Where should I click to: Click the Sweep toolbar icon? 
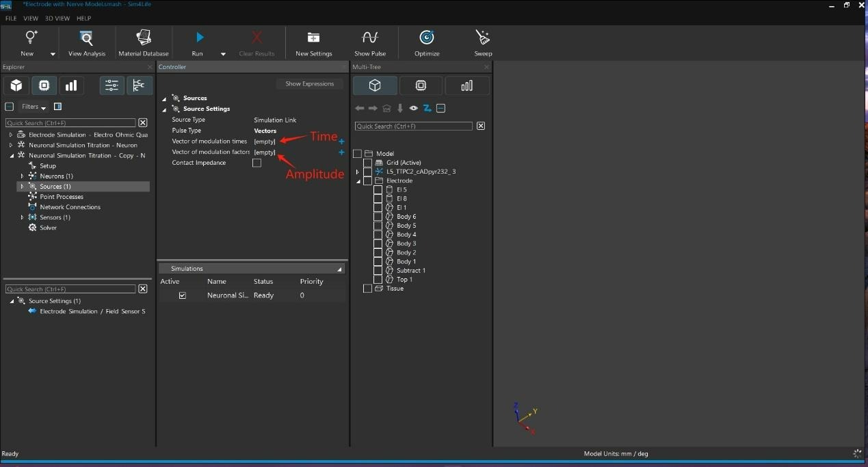(x=483, y=38)
